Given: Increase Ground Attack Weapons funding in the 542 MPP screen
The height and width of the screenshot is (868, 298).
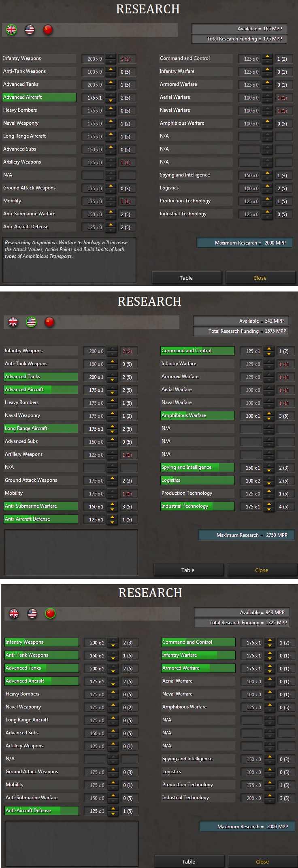Looking at the screenshot, I should 112,478.
